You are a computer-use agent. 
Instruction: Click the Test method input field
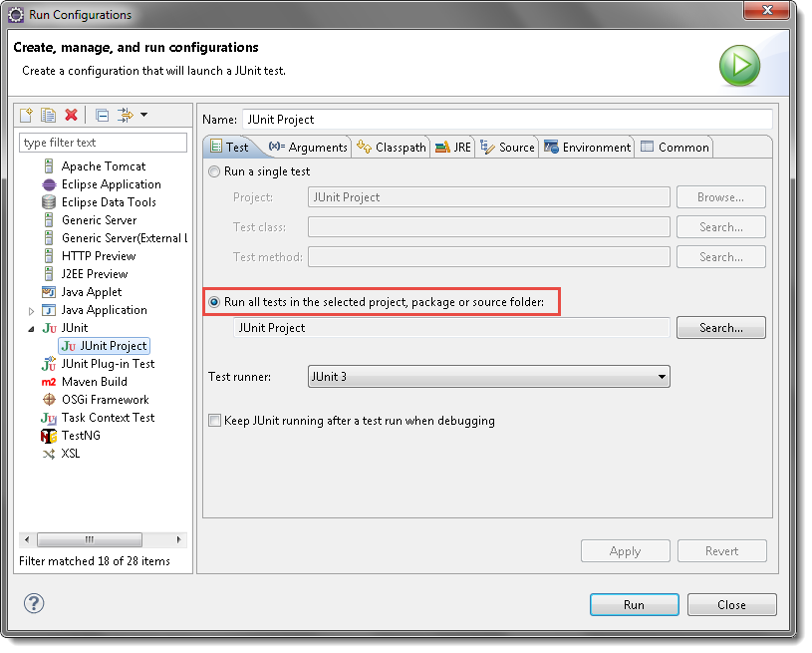[x=489, y=257]
